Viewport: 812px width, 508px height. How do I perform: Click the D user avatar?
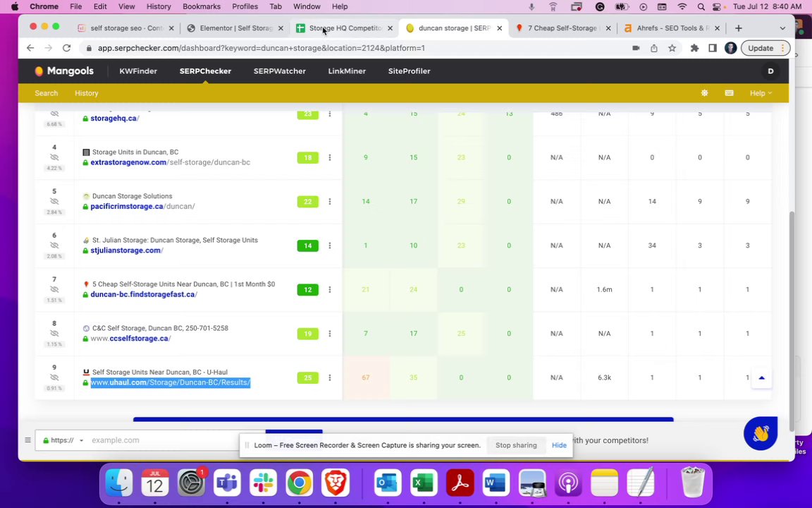click(x=770, y=71)
